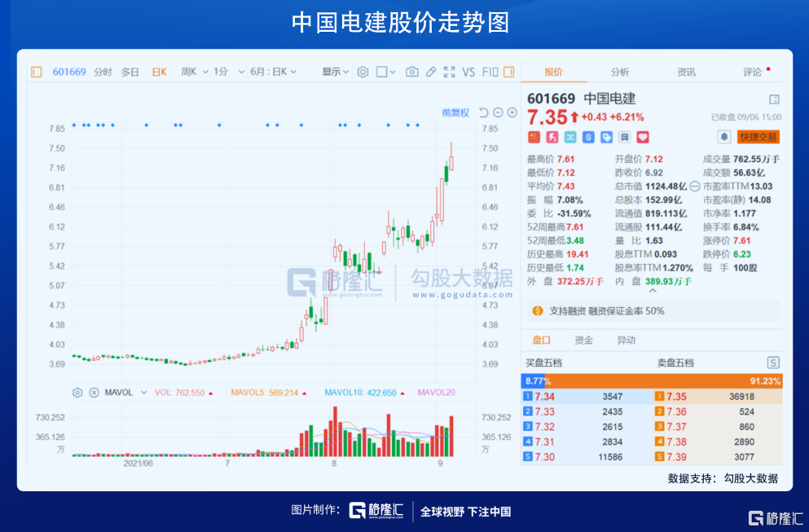Click bid level 1 price 7.34

[544, 396]
